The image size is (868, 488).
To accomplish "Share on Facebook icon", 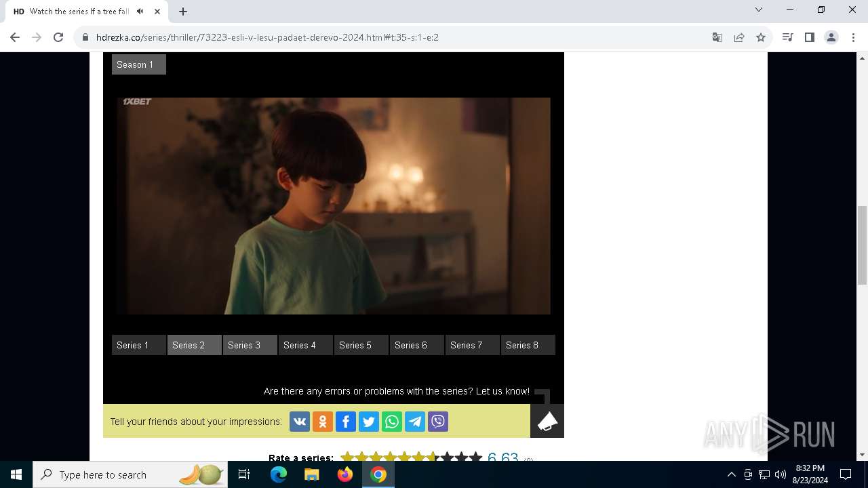I will click(x=346, y=422).
